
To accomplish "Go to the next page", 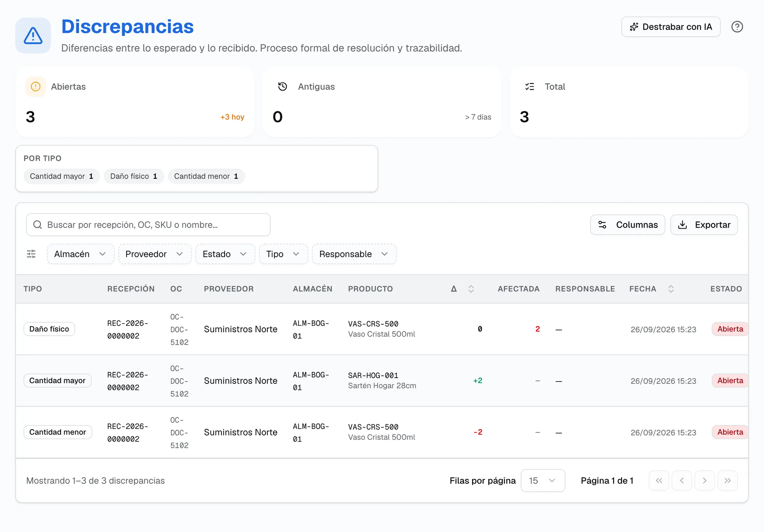I will (705, 480).
